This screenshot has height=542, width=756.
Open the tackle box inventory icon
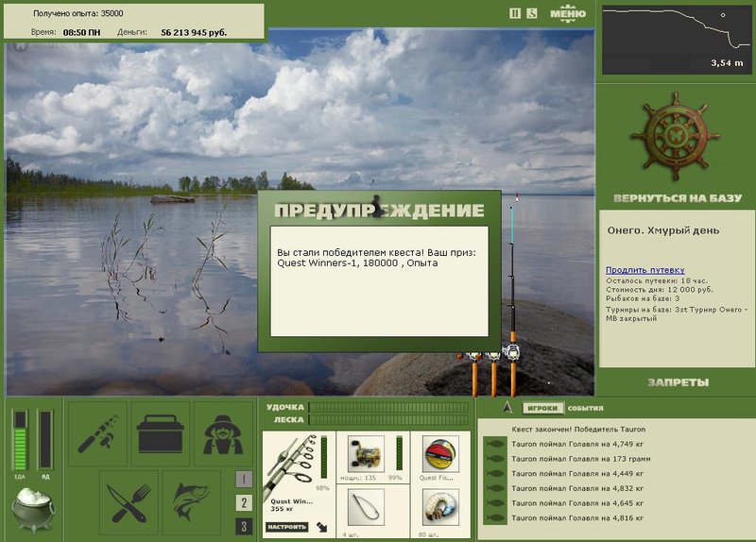pos(161,433)
